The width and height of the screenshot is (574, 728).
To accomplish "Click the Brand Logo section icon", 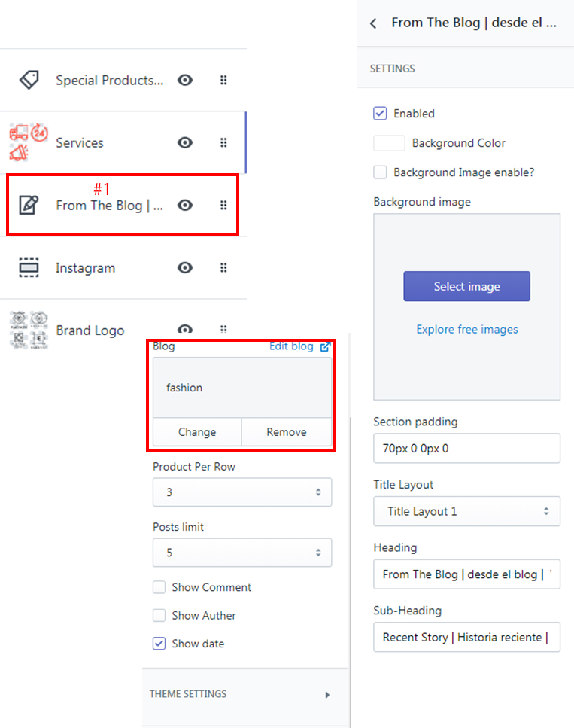I will coord(29,330).
